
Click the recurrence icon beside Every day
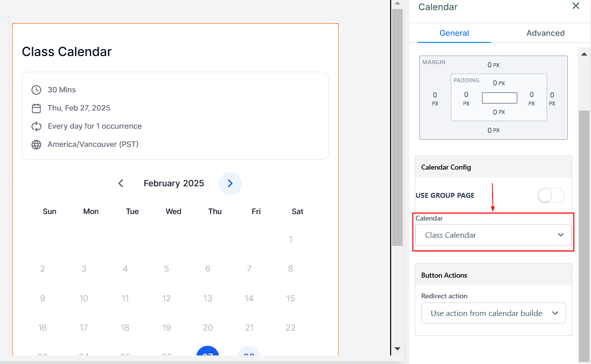[36, 126]
